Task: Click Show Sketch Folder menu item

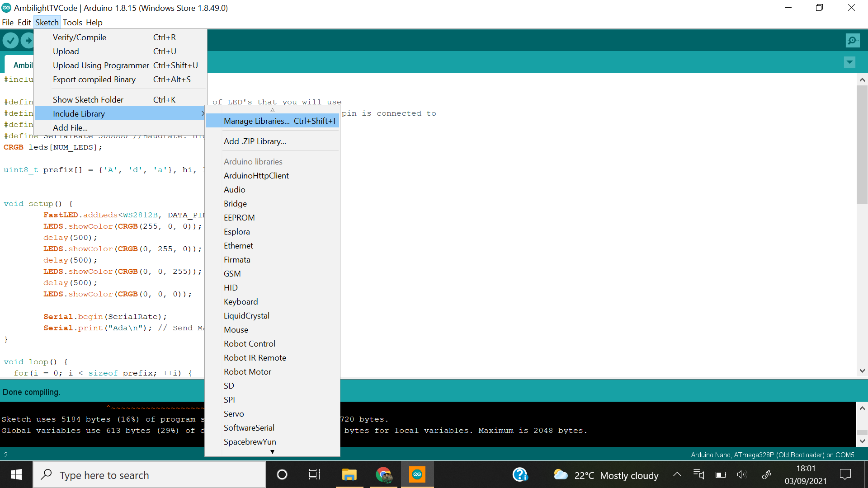Action: (x=88, y=100)
